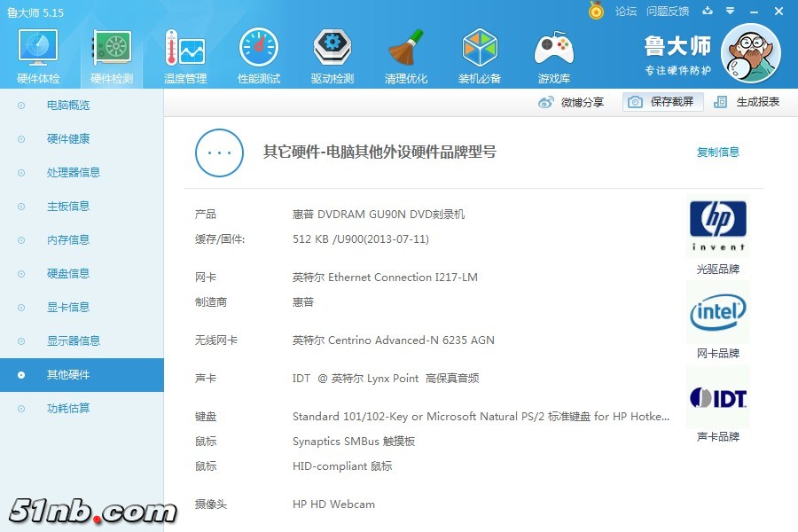The image size is (798, 532).
Task: Switch to 硬盘信息 sidebar item
Action: point(68,274)
